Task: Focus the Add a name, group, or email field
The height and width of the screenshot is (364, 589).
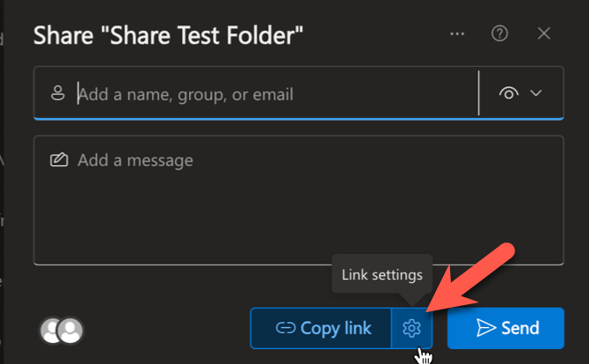Action: click(x=256, y=93)
